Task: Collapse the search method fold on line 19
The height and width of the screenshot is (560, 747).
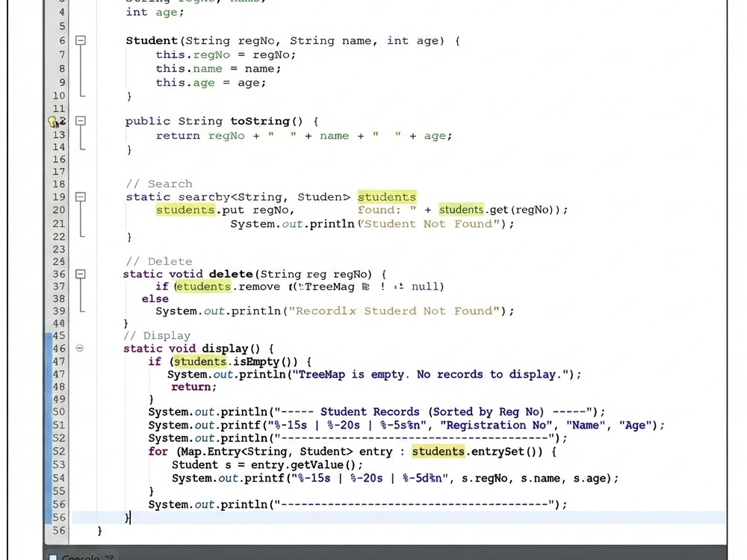Action: [x=81, y=196]
